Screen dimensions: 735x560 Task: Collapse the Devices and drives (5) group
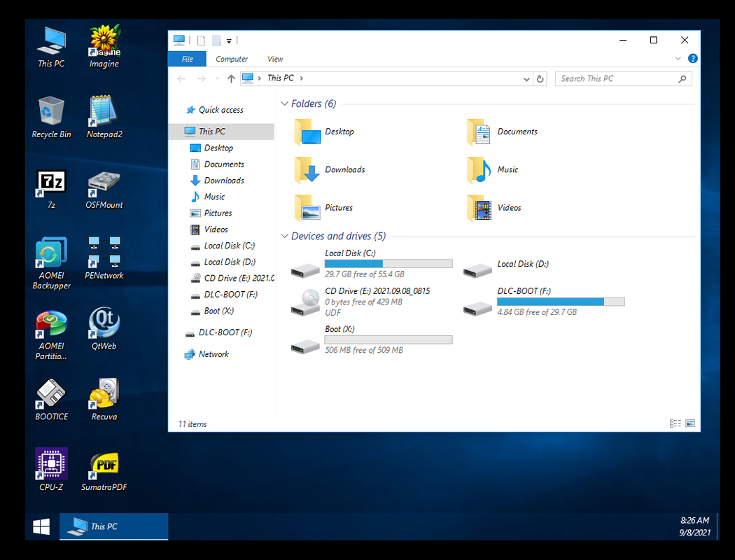[284, 236]
